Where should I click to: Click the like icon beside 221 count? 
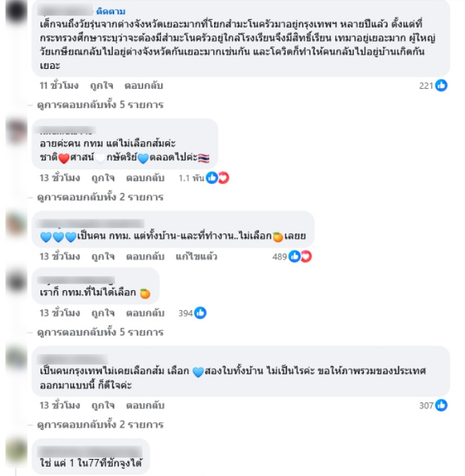(441, 85)
